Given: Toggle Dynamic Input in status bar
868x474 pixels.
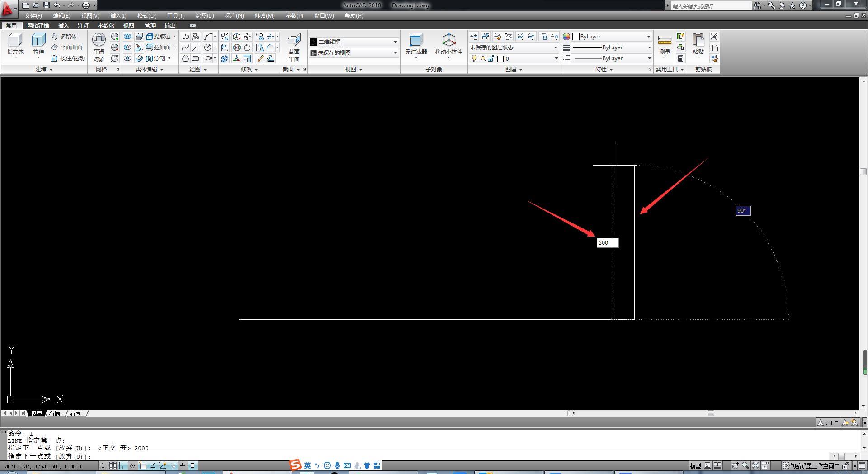Looking at the screenshot, I should tap(173, 465).
